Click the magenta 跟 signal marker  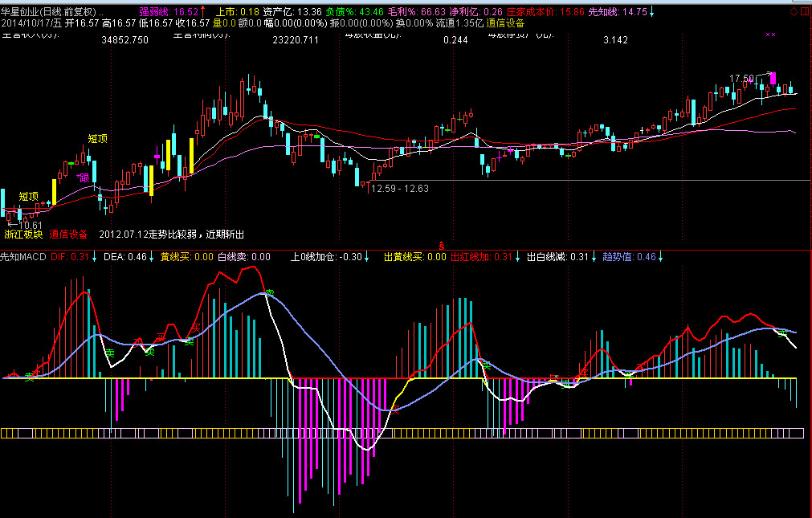click(82, 177)
